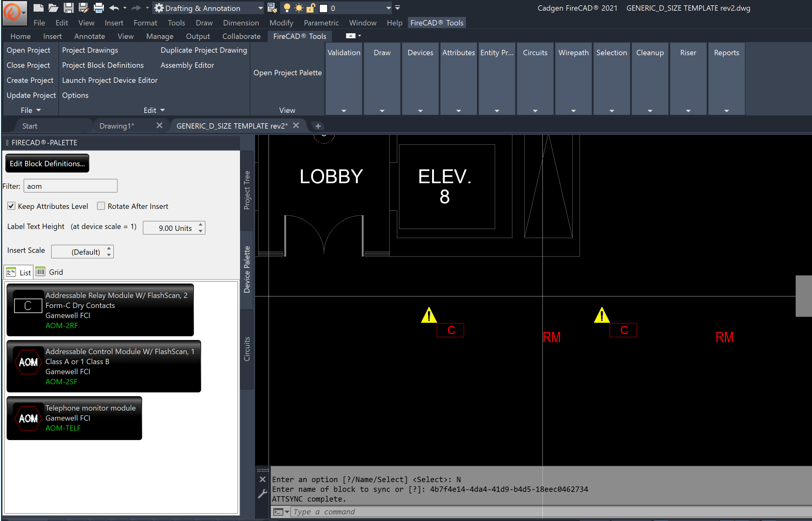Toggle the layer lock padlock icon
The height and width of the screenshot is (521, 812).
tap(311, 8)
